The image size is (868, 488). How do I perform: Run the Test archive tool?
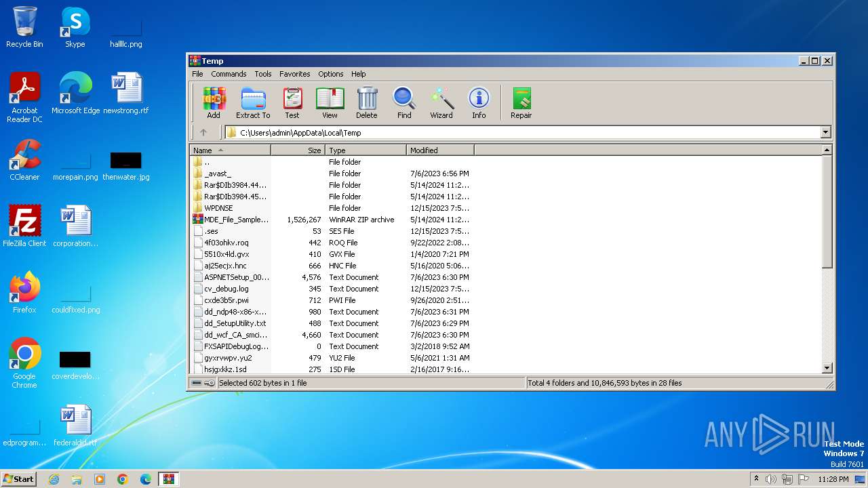(x=292, y=103)
